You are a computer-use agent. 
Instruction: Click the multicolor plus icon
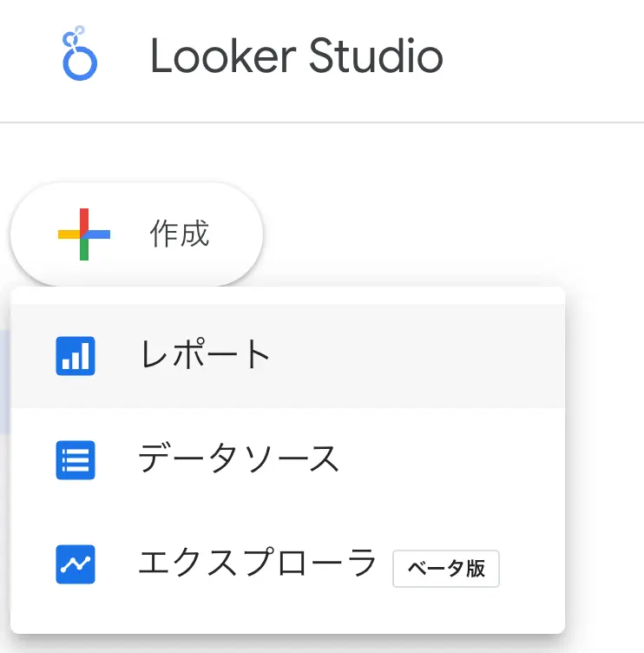(84, 234)
